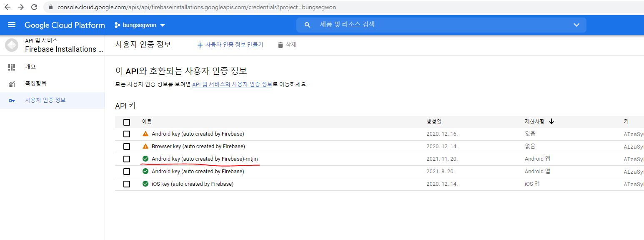This screenshot has height=240, width=644.
Task: Click the Firebase Installations title in sidebar
Action: pos(64,49)
